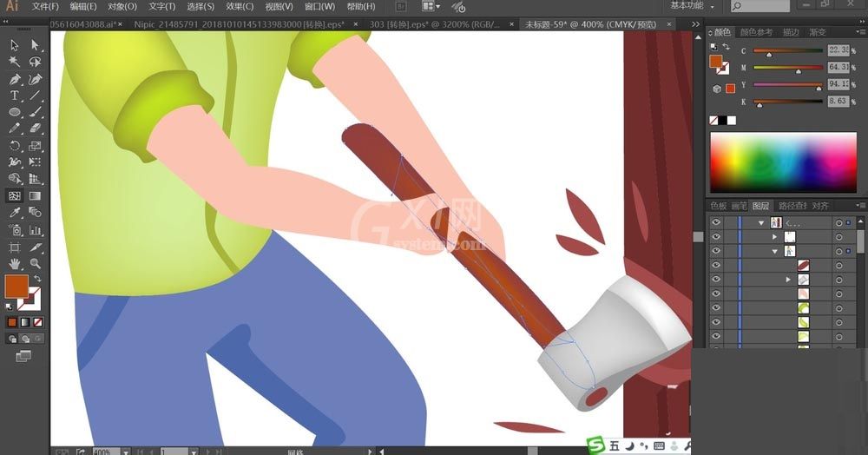The image size is (868, 455).
Task: Swap fill and stroke in toolbox
Action: coord(37,279)
